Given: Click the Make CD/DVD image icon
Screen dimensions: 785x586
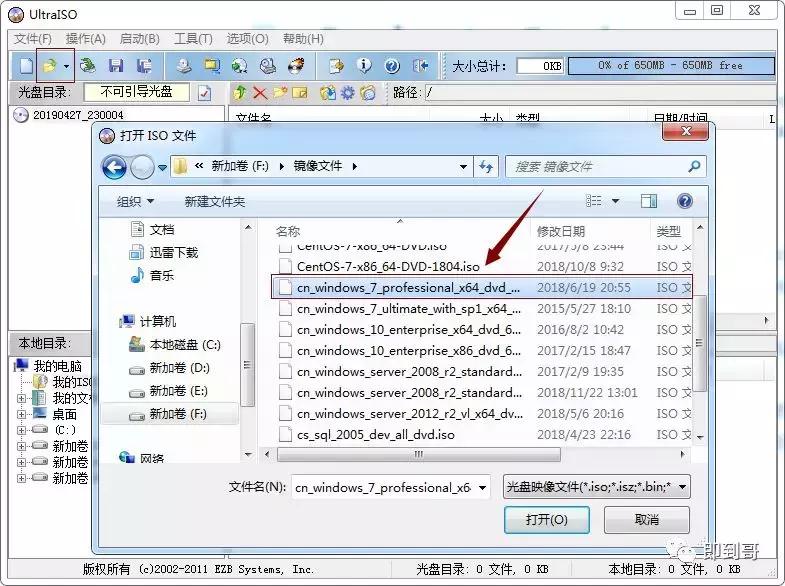Looking at the screenshot, I should pos(184,66).
